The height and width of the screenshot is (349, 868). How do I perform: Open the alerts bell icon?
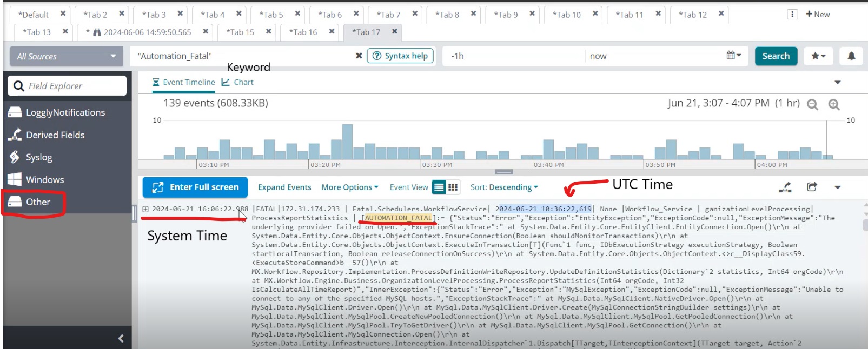coord(851,56)
